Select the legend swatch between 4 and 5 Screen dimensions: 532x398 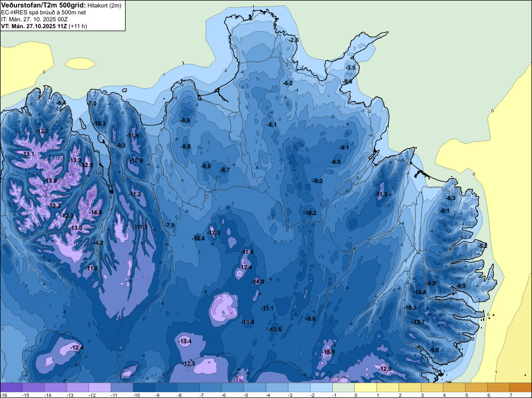[454, 387]
